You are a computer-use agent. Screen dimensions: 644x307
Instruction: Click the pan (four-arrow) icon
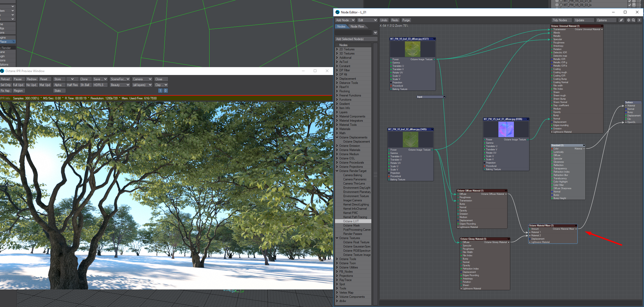pyautogui.click(x=628, y=20)
